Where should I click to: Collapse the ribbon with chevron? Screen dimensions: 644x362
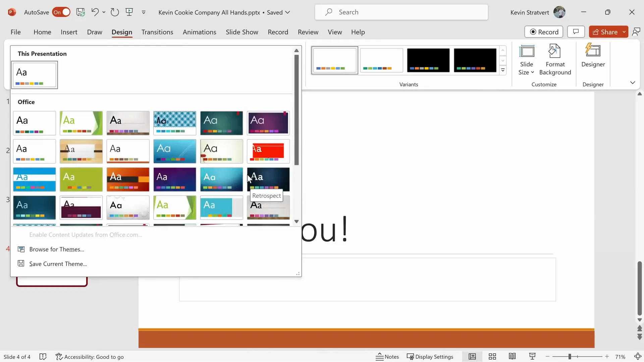pos(633,83)
